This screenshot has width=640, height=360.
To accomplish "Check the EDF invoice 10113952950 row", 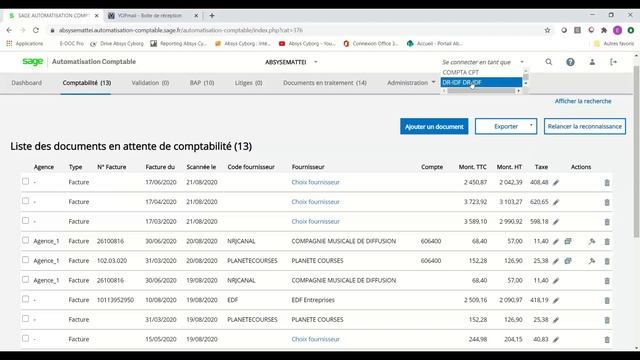I will tap(25, 299).
